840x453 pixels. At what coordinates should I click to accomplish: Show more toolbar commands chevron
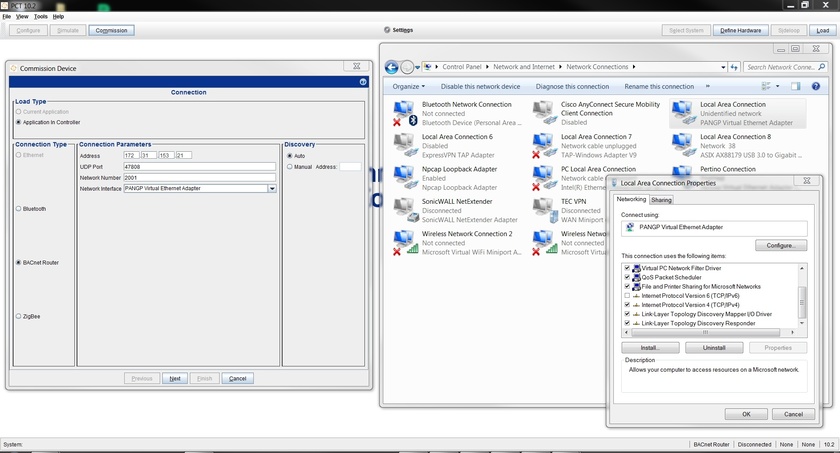(x=708, y=86)
